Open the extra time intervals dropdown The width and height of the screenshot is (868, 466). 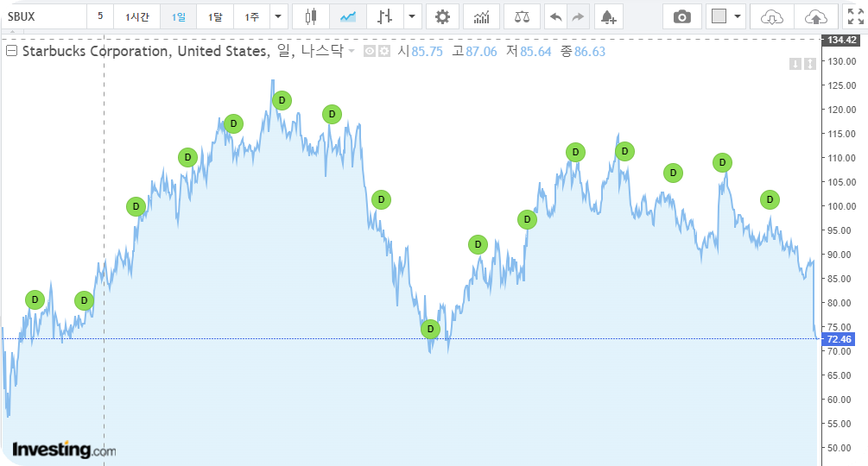pos(278,16)
